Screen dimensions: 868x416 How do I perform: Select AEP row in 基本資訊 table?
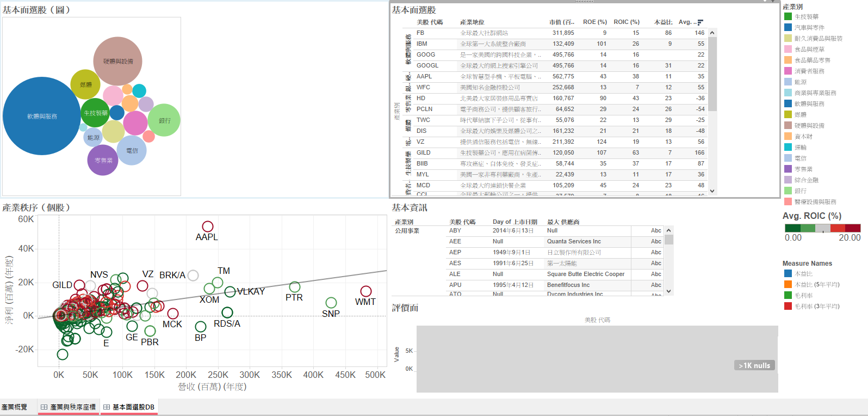[x=455, y=253]
